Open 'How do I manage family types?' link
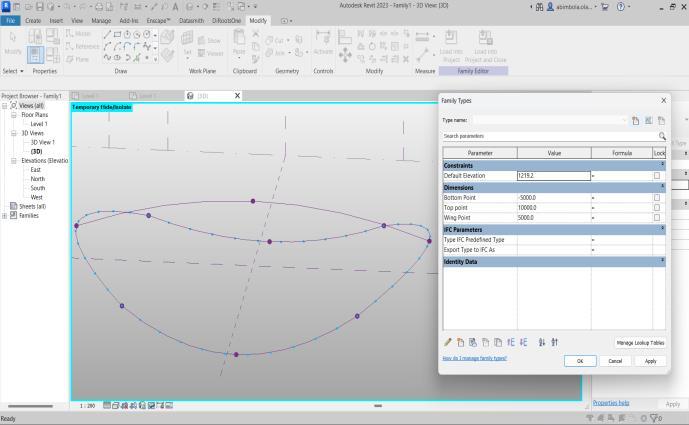The image size is (689, 425). pos(475,358)
